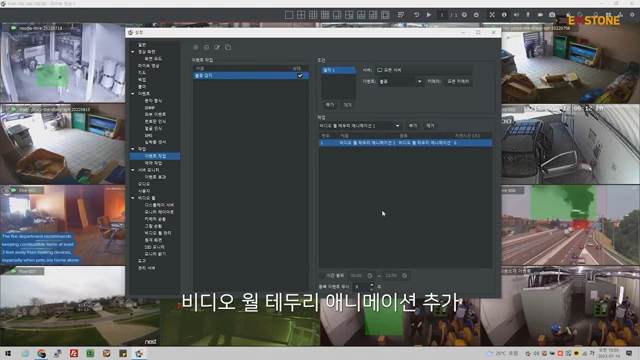This screenshot has width=640, height=360.
Task: Increase duplicate event ignore seconds stepper
Action: (371, 285)
